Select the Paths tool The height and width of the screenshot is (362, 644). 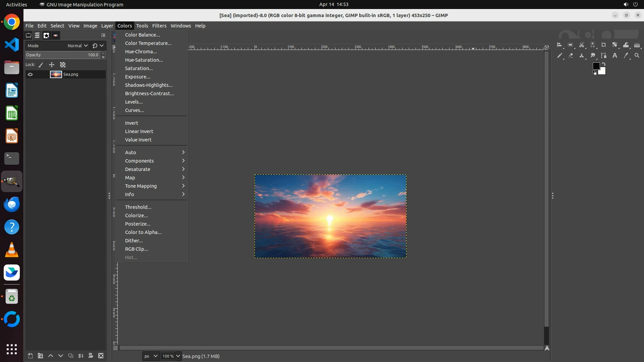pyautogui.click(x=604, y=56)
